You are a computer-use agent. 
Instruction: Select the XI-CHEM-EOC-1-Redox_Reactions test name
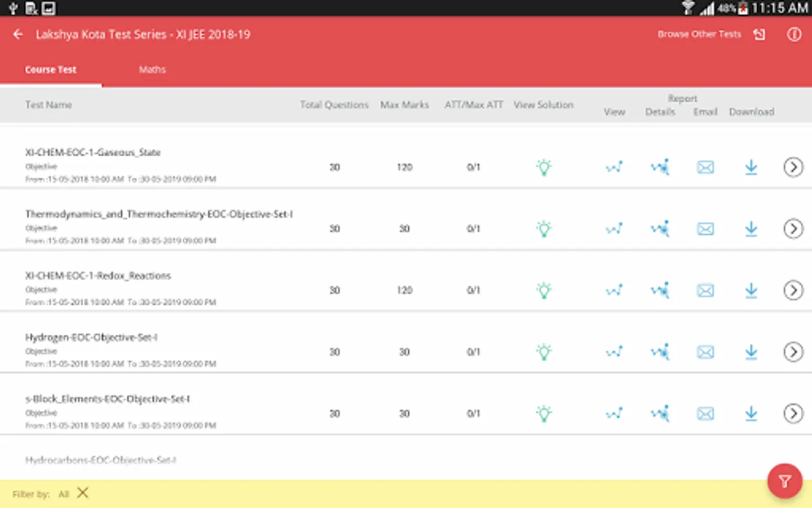[x=98, y=275]
